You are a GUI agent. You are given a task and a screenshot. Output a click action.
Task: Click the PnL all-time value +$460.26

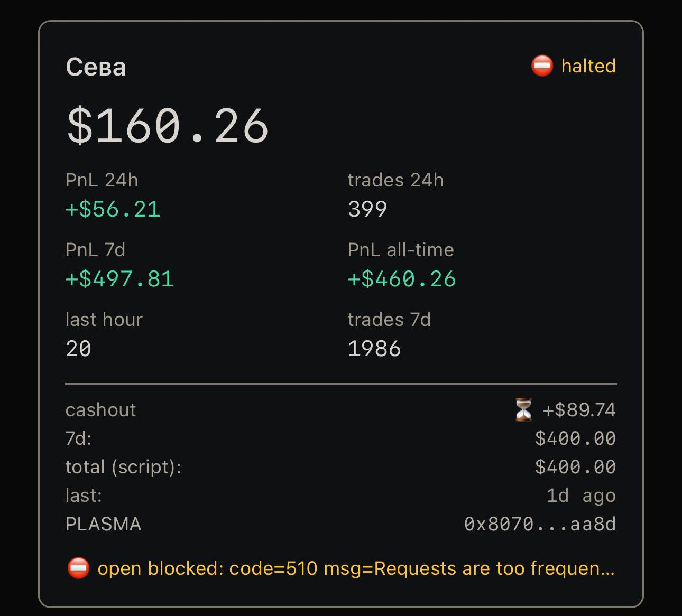click(402, 279)
